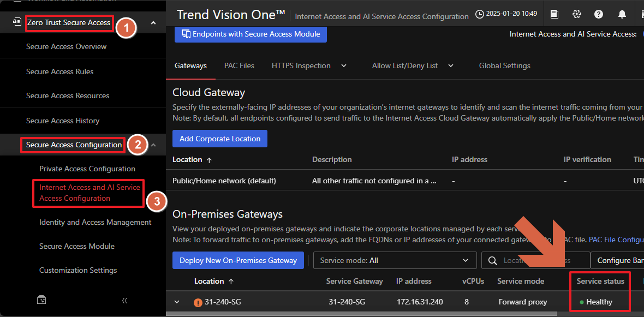Click Endpoints with Secure Access Module button

click(x=251, y=34)
